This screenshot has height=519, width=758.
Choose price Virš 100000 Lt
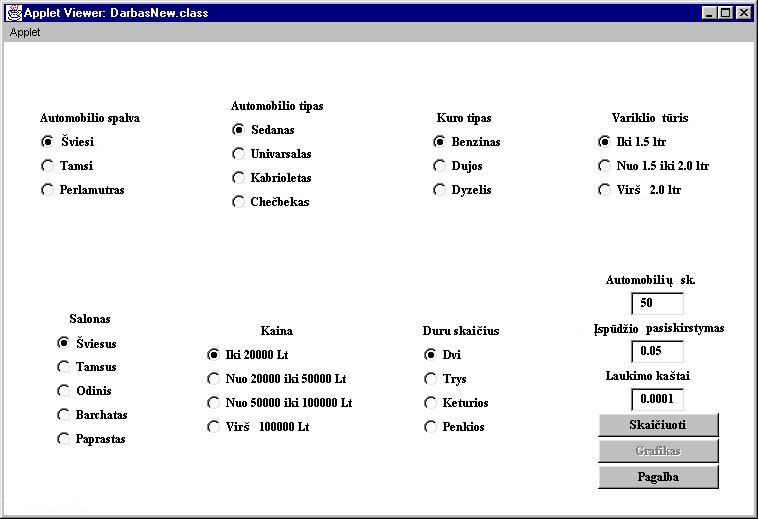click(x=213, y=427)
